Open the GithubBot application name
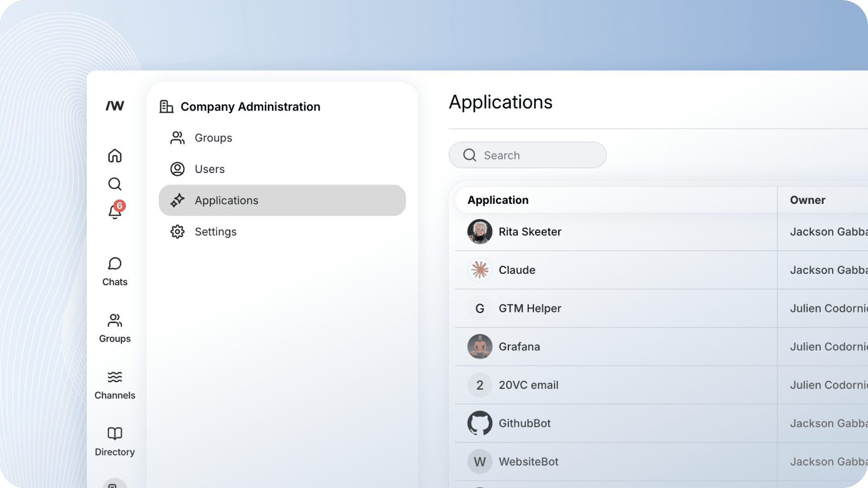 (525, 423)
